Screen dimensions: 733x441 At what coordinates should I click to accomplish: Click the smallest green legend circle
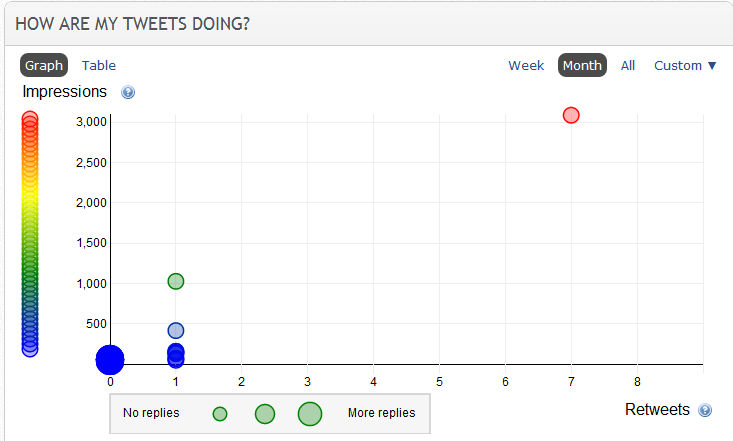click(x=220, y=413)
